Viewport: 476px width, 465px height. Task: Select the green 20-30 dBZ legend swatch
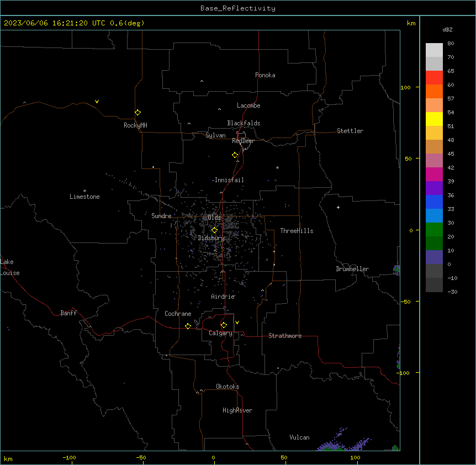tap(434, 230)
